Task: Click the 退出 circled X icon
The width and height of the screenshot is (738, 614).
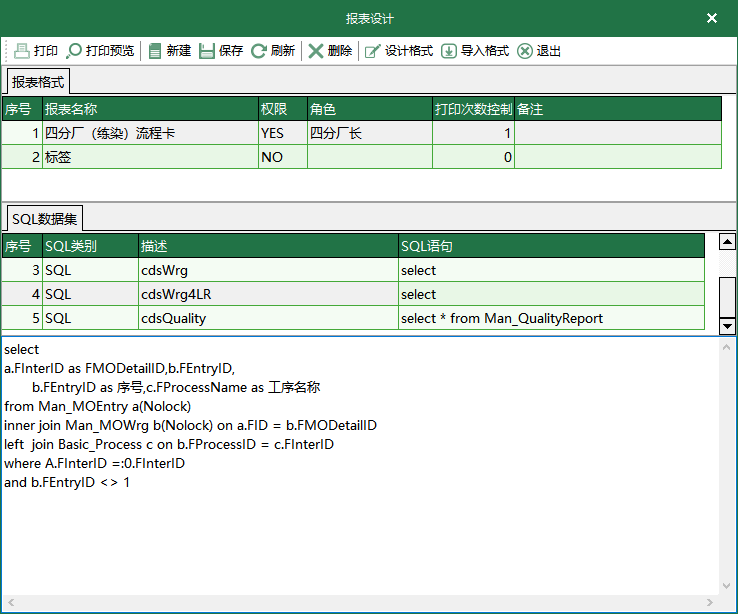Action: [x=525, y=51]
